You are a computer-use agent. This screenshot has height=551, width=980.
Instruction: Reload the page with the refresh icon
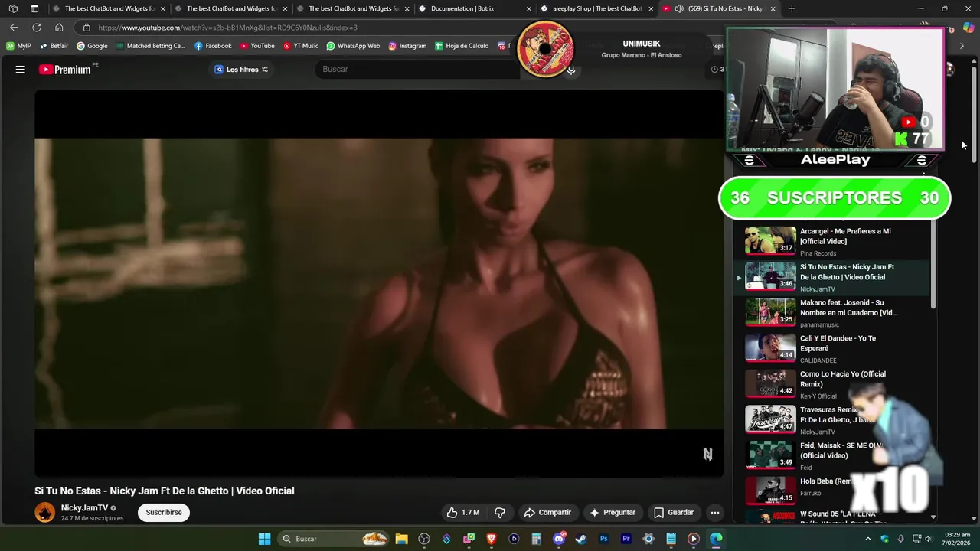point(36,28)
